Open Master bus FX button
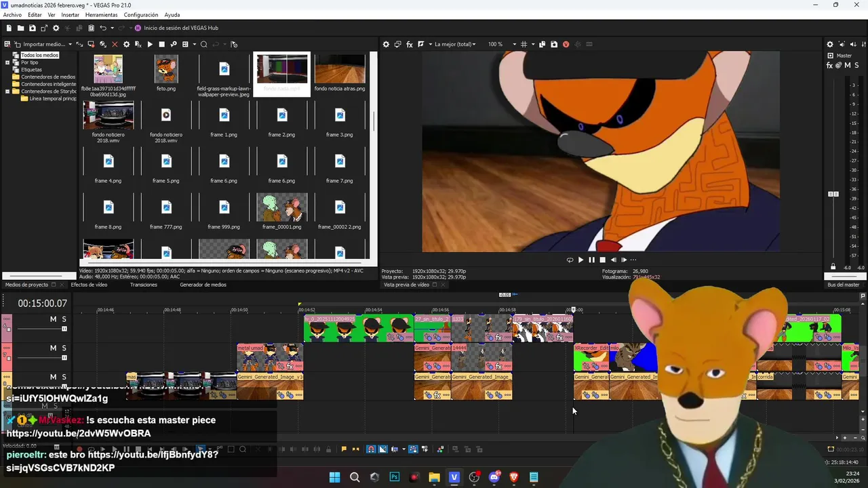The height and width of the screenshot is (488, 868). click(830, 65)
